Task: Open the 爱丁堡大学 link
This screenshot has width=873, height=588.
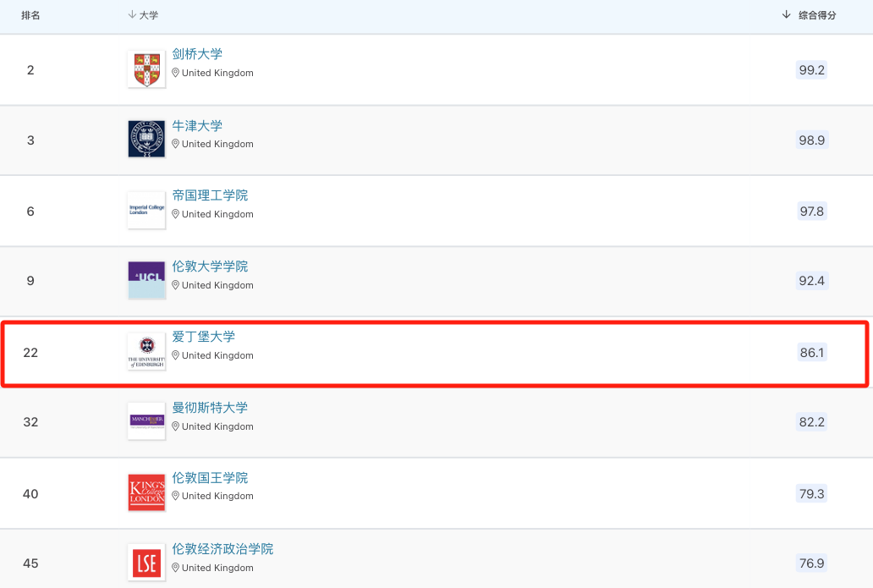Action: [203, 337]
